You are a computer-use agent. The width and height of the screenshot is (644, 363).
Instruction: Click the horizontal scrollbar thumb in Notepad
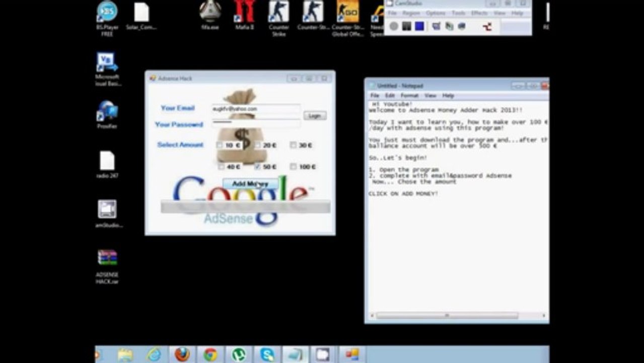[x=447, y=316]
